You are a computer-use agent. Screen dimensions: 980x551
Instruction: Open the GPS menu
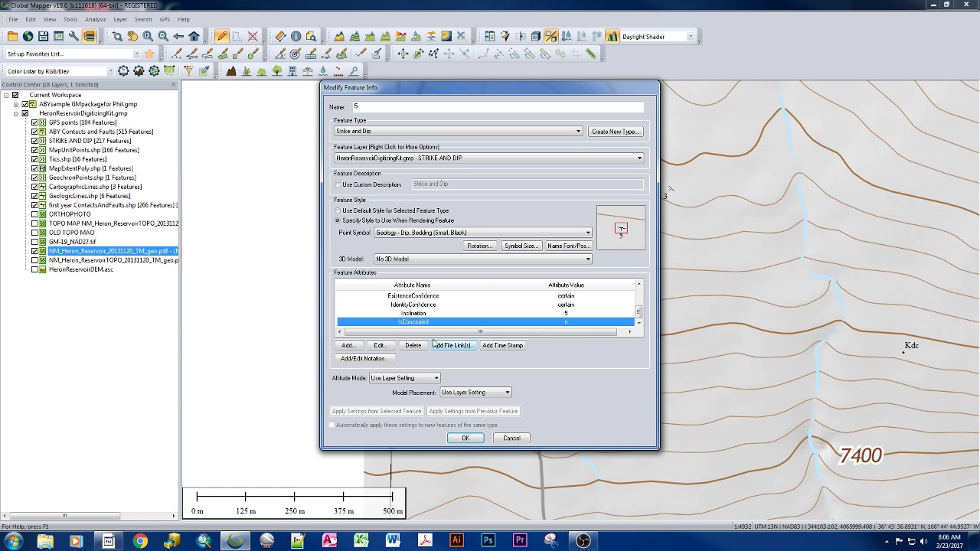pos(165,19)
